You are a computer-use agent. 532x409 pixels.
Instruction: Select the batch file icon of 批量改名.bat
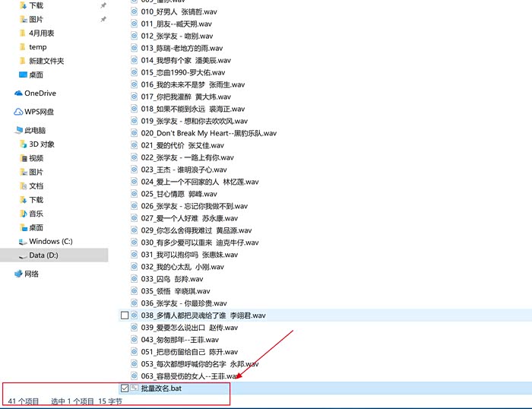[135, 388]
